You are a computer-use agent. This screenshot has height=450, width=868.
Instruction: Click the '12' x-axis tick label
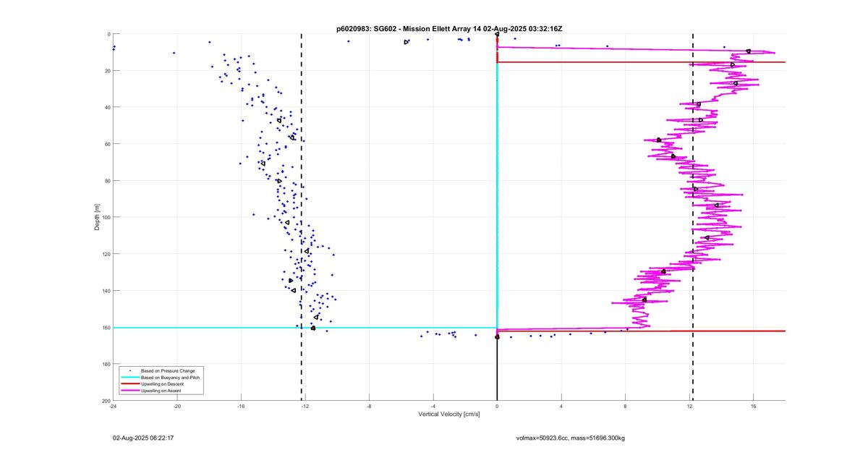(x=689, y=407)
